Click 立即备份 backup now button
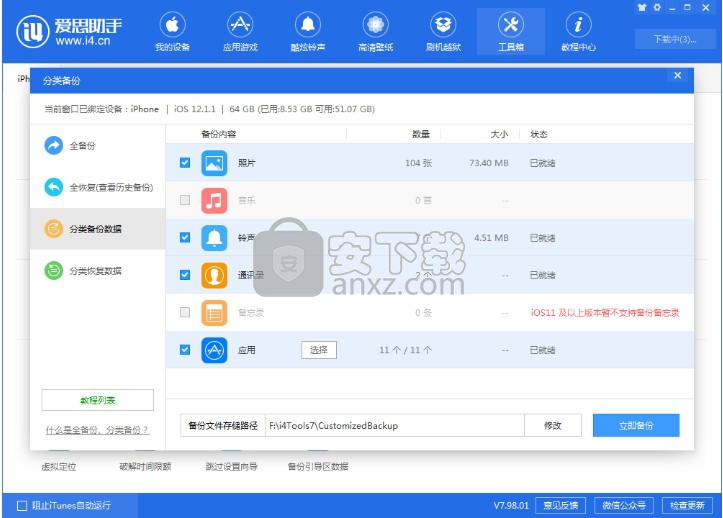Viewport: 723px width, 518px height. tap(636, 425)
